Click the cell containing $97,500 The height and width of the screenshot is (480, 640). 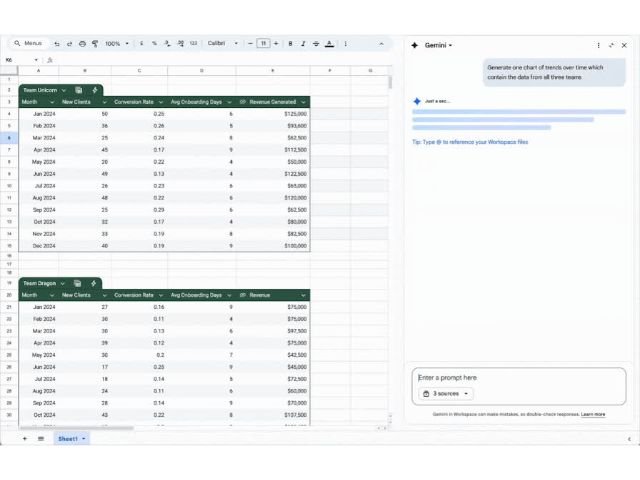(x=273, y=331)
